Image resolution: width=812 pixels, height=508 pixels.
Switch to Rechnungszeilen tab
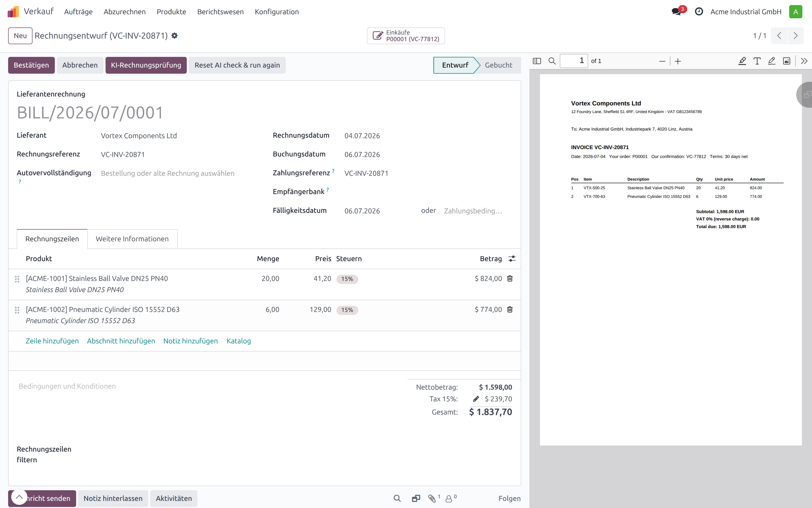tap(52, 239)
